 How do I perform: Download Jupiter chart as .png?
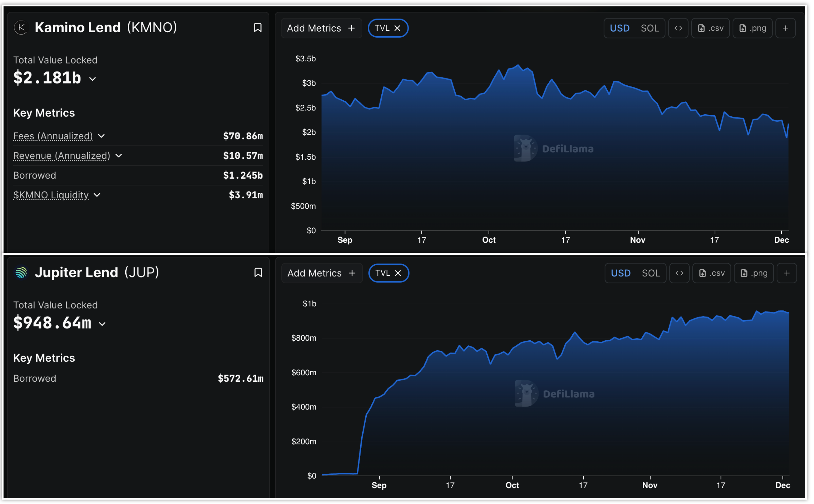pos(754,273)
